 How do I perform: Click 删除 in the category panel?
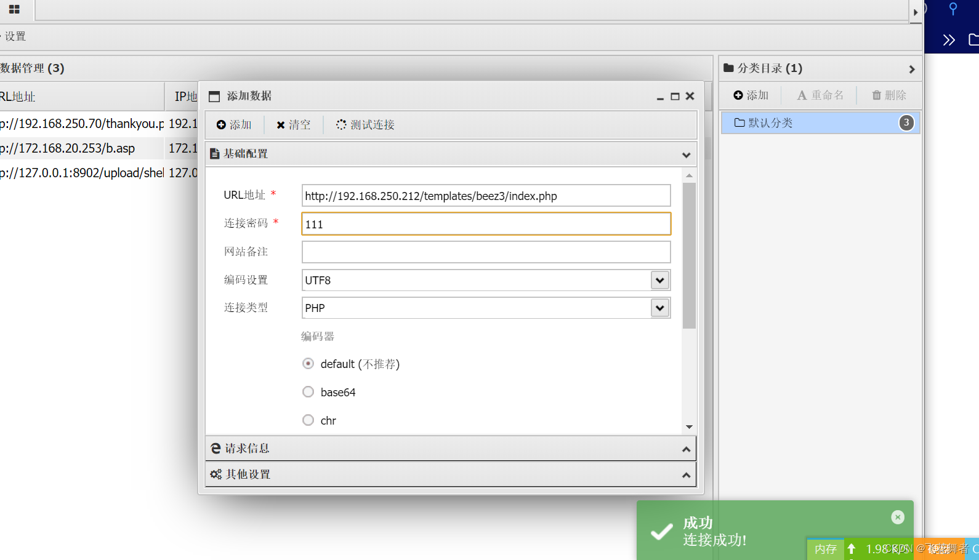tap(889, 95)
